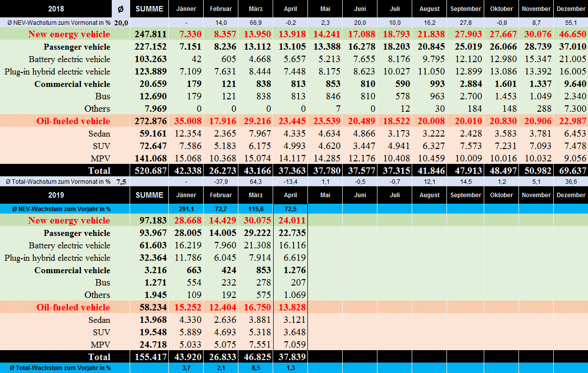
Task: Click 2018 Oktober SUV value 7.231
Action: point(506,146)
